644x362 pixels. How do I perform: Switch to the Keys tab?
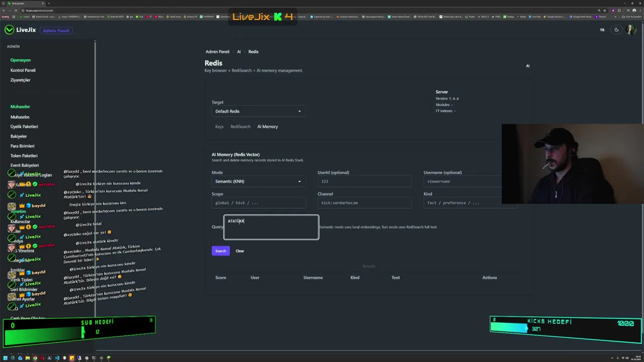click(x=219, y=127)
